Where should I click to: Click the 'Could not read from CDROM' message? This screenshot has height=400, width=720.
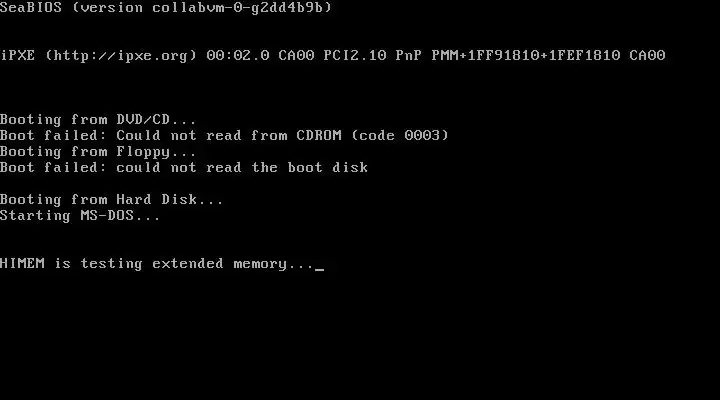[x=229, y=135]
